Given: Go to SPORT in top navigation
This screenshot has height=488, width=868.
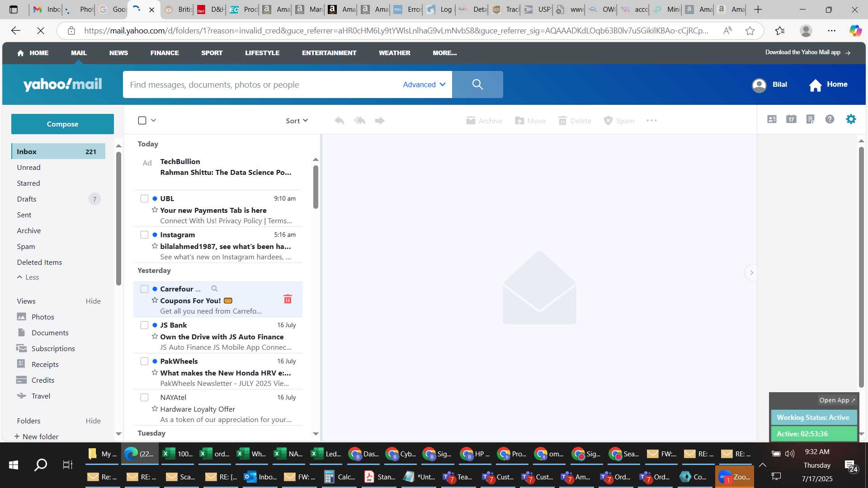Looking at the screenshot, I should pyautogui.click(x=212, y=53).
